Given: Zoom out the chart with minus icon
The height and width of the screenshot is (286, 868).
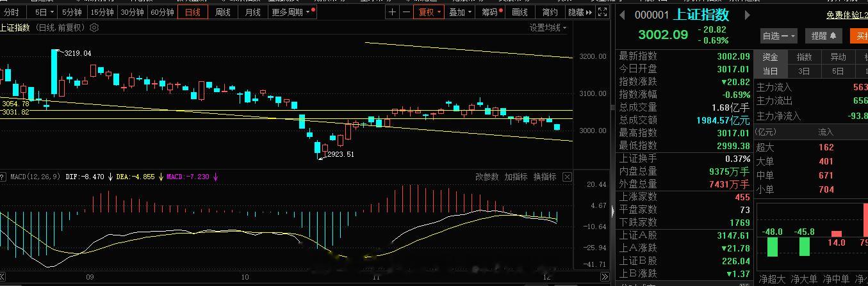Looking at the screenshot, I should (x=406, y=12).
